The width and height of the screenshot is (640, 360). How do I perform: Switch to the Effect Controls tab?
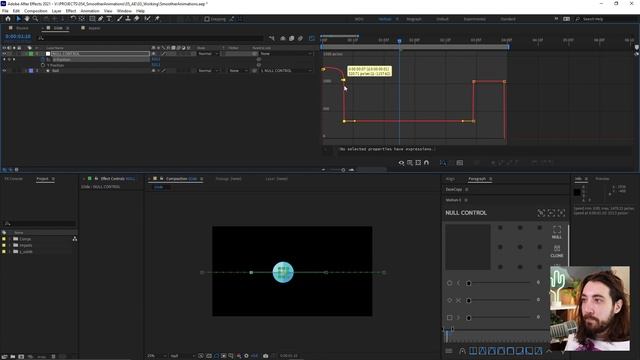pos(112,179)
